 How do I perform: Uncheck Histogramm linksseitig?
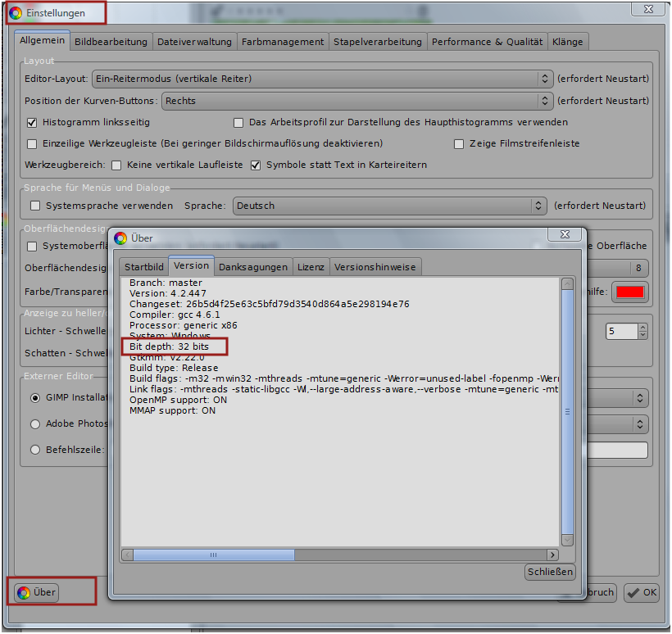coord(32,123)
